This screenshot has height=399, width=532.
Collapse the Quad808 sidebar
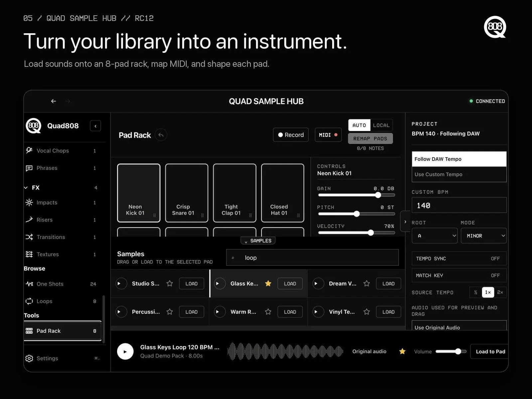point(95,126)
